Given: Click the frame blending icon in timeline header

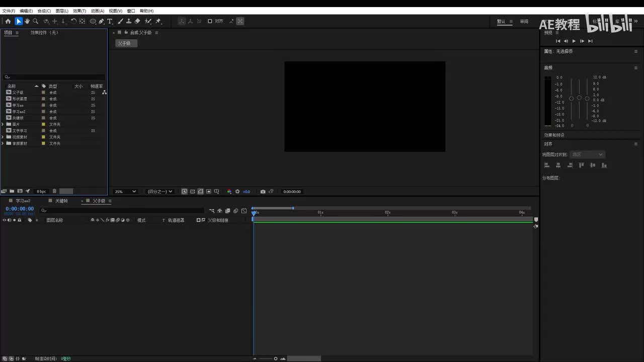Looking at the screenshot, I should [227, 211].
